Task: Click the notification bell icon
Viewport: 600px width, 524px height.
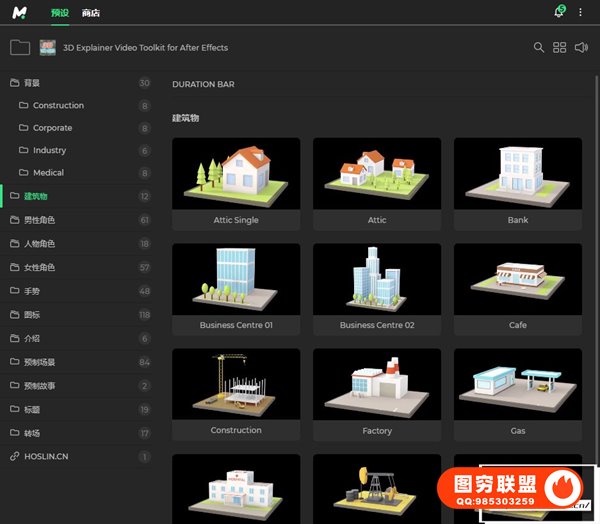Action: [558, 12]
